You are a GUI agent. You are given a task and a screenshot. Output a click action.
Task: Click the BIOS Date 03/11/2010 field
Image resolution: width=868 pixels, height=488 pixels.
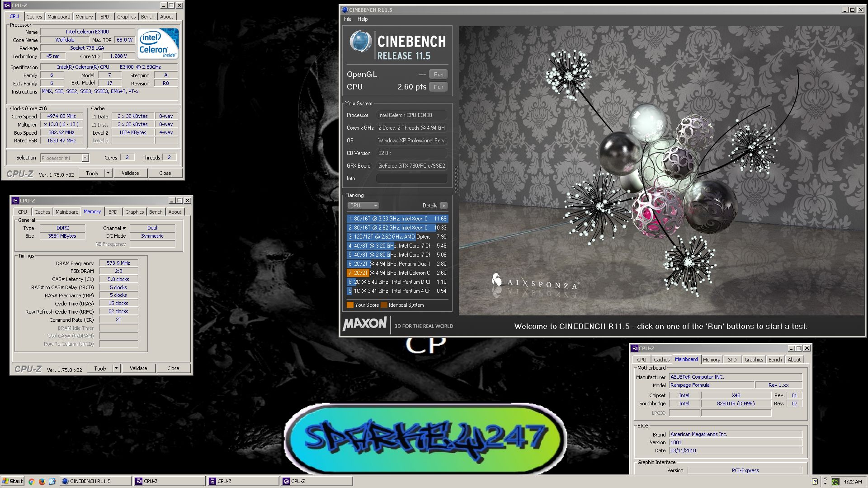click(x=736, y=451)
